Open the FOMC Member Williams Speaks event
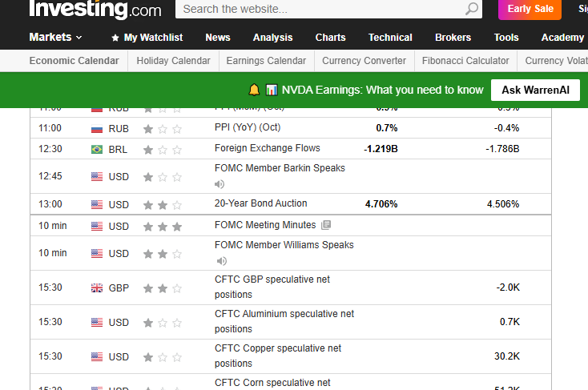Image resolution: width=588 pixels, height=390 pixels. 284,245
